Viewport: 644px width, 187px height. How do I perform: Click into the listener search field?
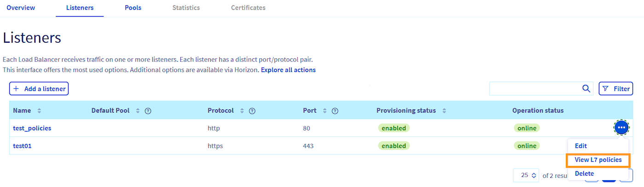click(x=534, y=89)
